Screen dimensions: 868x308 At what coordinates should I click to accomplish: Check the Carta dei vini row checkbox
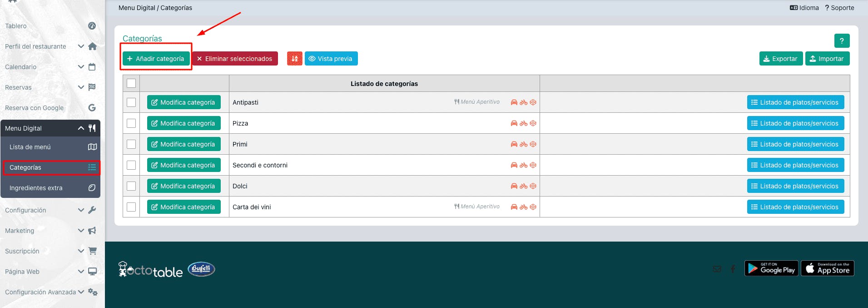point(131,207)
